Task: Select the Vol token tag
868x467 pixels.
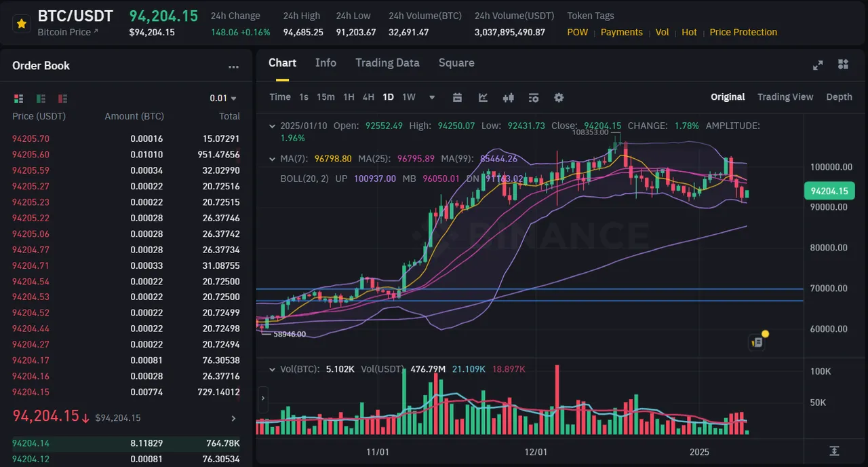Action: [663, 32]
